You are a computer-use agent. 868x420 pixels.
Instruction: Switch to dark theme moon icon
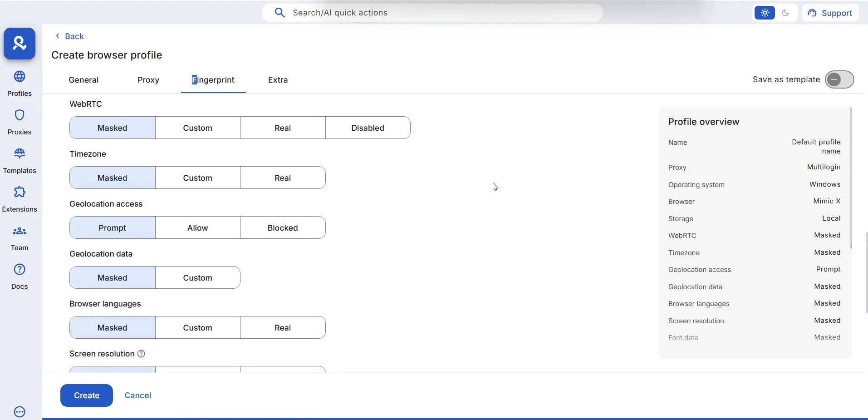tap(785, 13)
